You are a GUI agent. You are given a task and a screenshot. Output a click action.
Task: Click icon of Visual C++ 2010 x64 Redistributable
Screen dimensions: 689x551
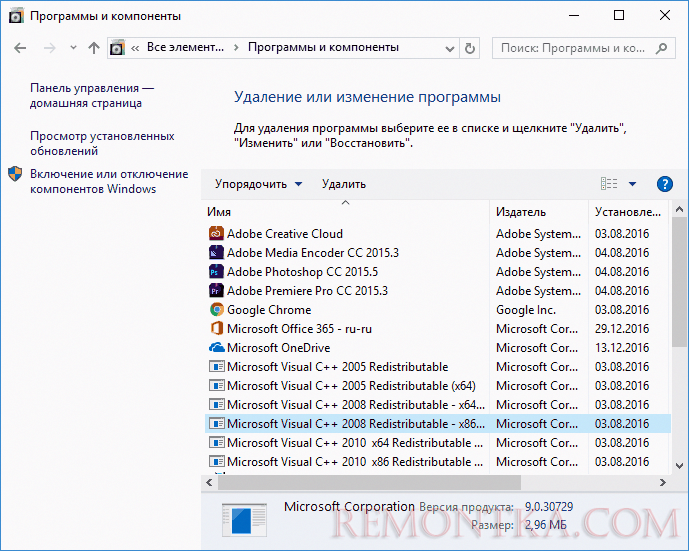(x=216, y=442)
